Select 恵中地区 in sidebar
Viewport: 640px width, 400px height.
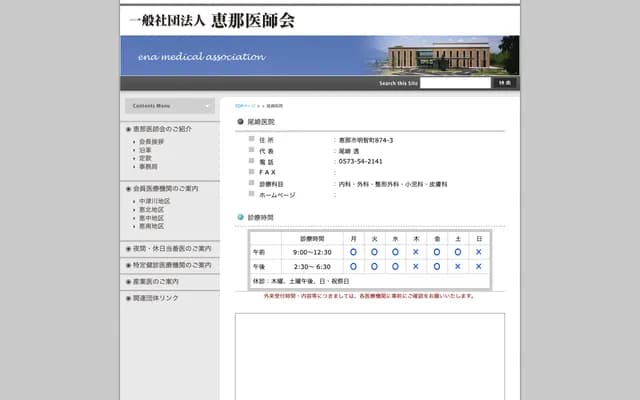(152, 217)
